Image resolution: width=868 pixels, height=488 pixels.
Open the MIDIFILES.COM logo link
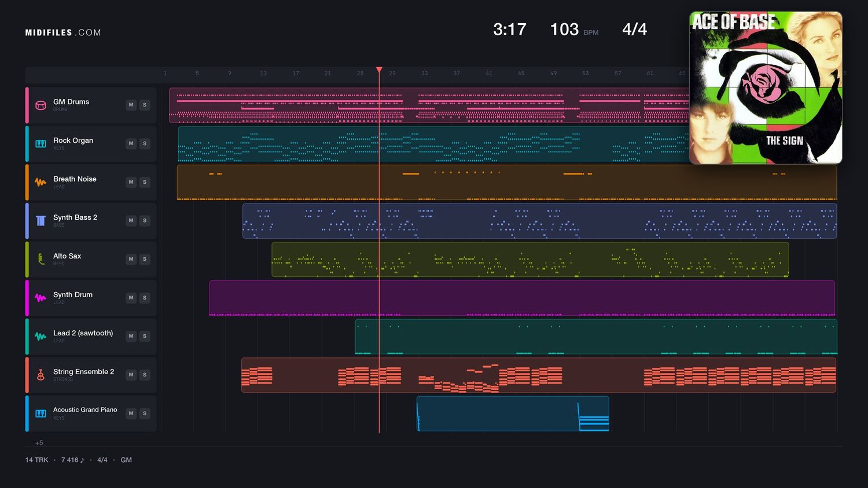pos(63,33)
